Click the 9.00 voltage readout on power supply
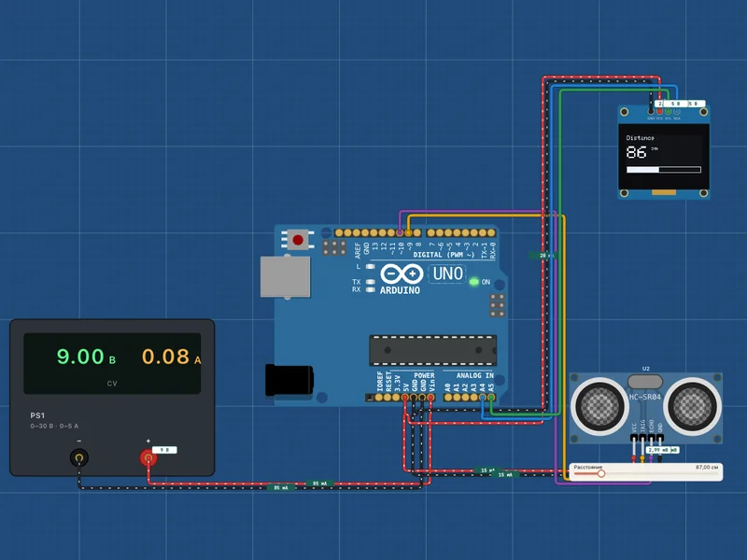Image resolution: width=747 pixels, height=560 pixels. pyautogui.click(x=80, y=357)
